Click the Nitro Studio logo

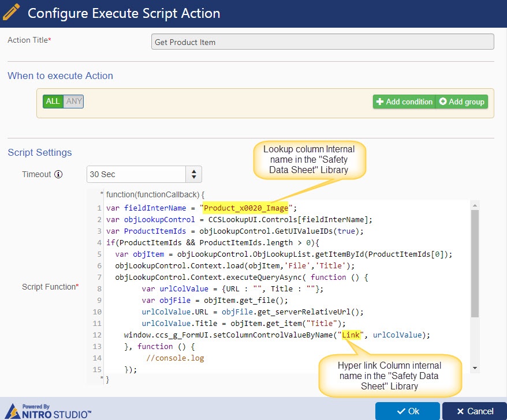(x=49, y=411)
